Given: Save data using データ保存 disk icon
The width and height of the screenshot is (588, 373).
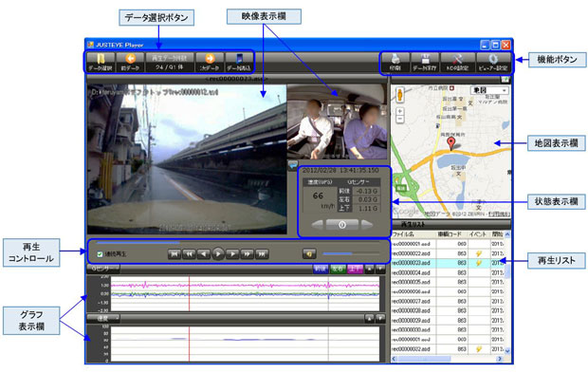Looking at the screenshot, I should tap(425, 63).
